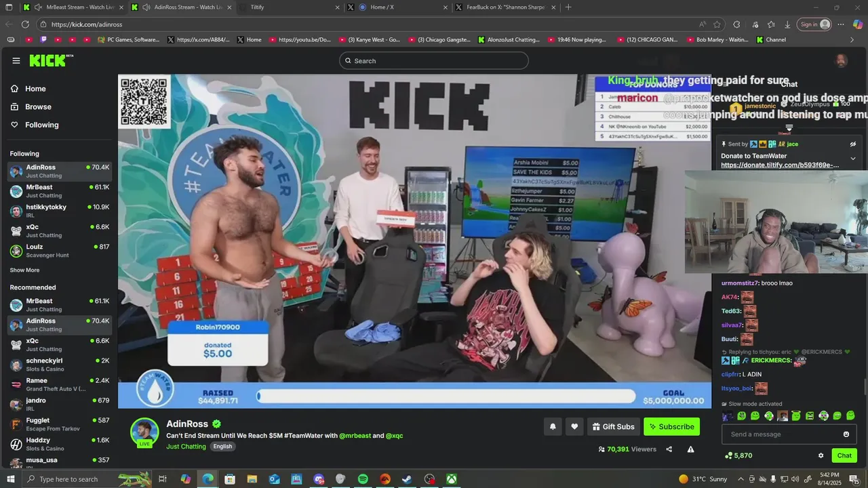Open a new browser tab

[568, 7]
